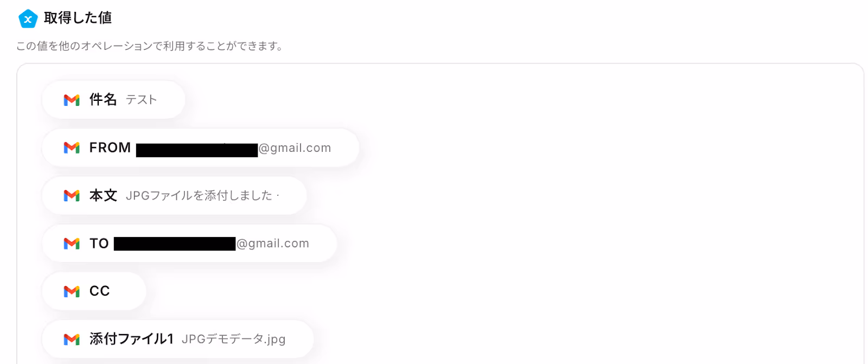Screen dimensions: 868x364
Task: Click the 本文 label text
Action: (x=103, y=195)
